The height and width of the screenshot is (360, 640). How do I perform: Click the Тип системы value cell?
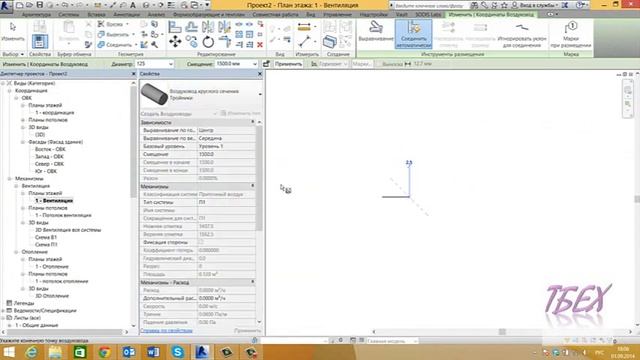pyautogui.click(x=226, y=202)
